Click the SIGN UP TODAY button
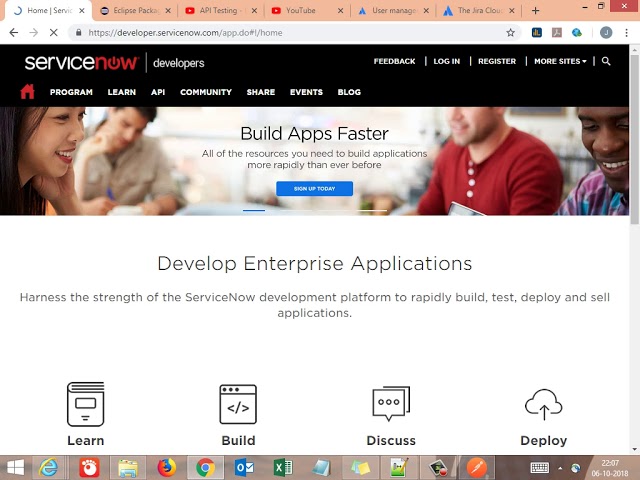Screen dimensions: 640x480 [x=314, y=189]
